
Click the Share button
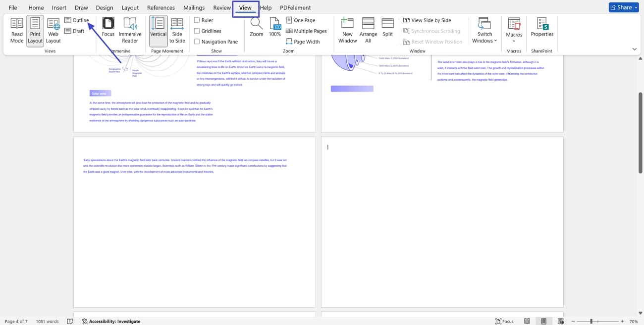coord(623,7)
